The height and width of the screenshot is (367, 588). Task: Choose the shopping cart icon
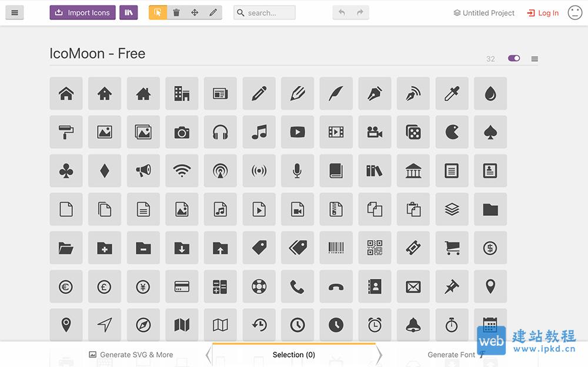pyautogui.click(x=452, y=248)
